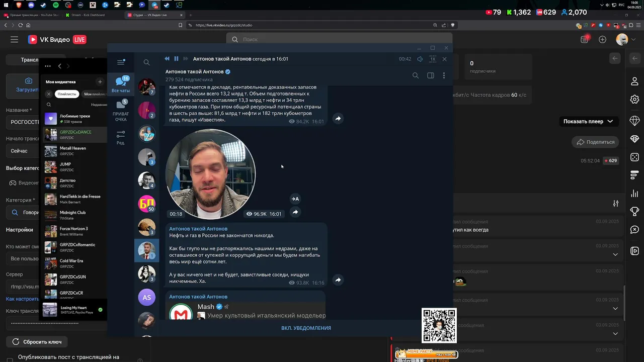Clear the playlist filter with X

pos(49,94)
